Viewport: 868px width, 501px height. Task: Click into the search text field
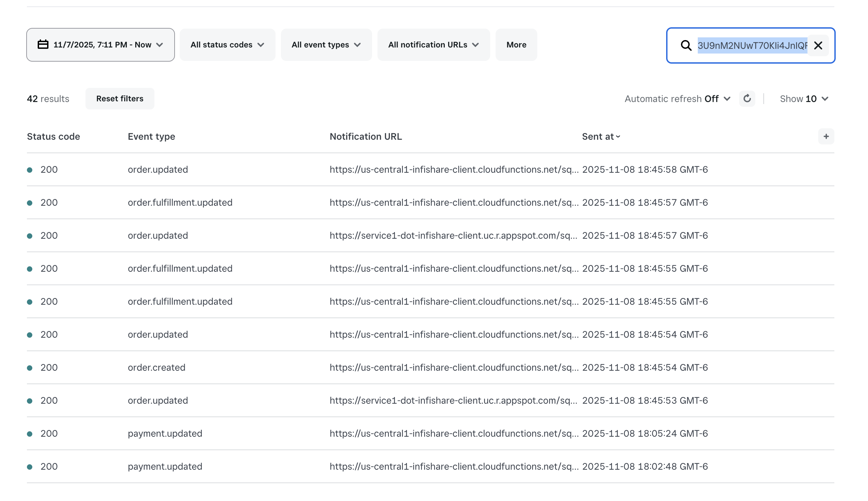click(752, 45)
